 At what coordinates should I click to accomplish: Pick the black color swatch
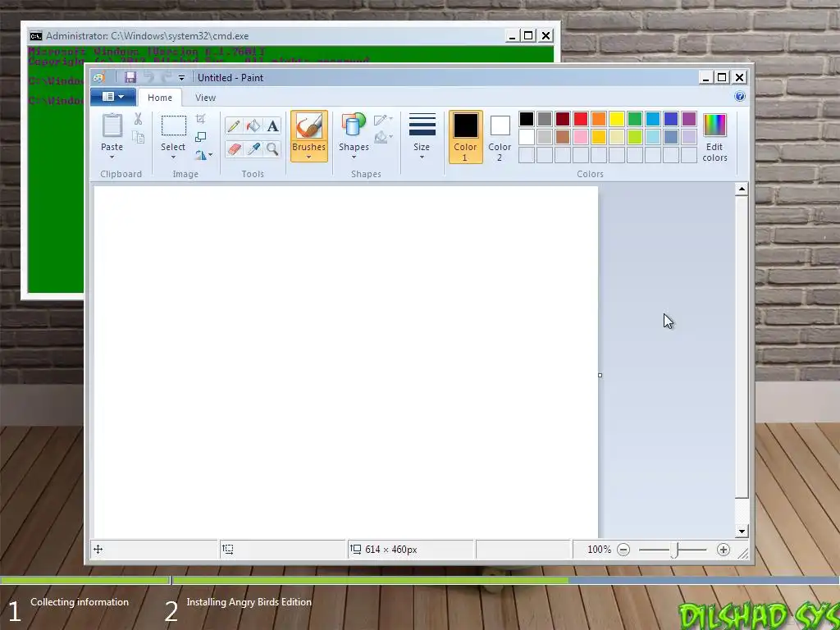tap(527, 119)
